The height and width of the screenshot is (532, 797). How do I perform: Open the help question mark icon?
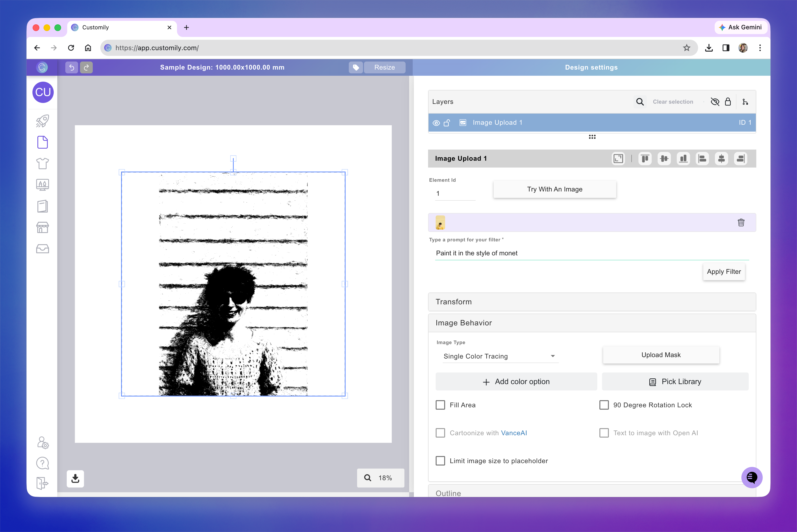click(42, 463)
